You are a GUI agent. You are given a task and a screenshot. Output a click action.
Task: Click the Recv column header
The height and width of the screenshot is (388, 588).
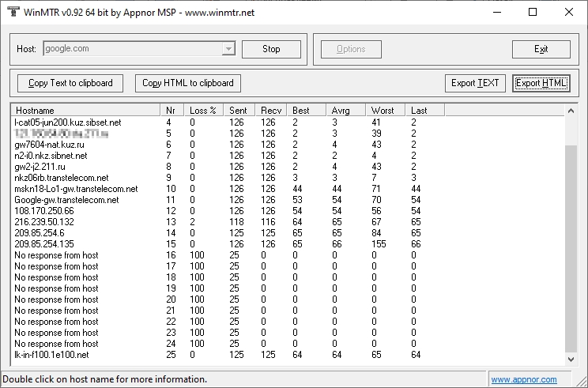tap(271, 110)
